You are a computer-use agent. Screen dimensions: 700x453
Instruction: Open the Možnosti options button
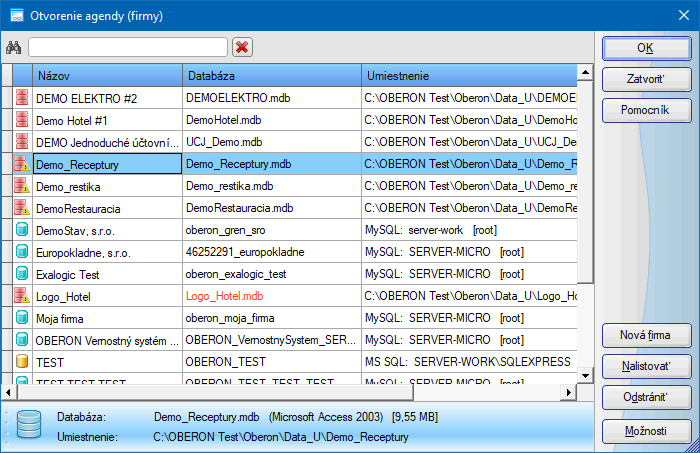pyautogui.click(x=646, y=431)
